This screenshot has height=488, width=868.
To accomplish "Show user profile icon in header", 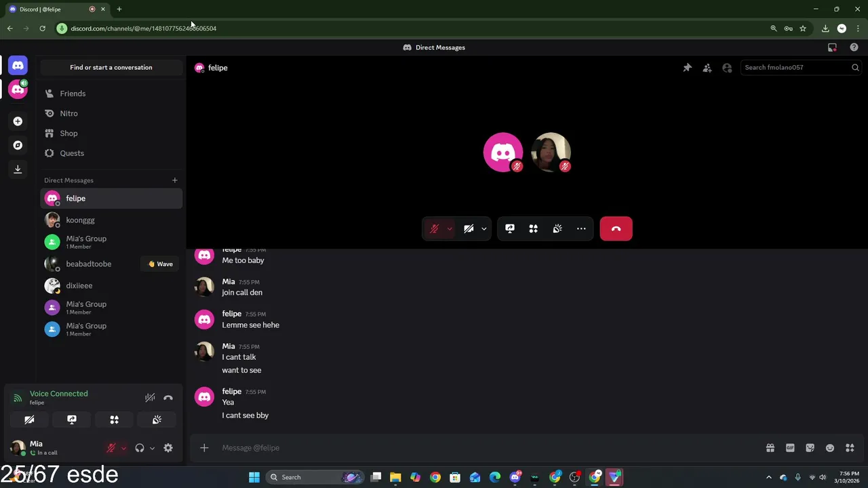I will coord(727,68).
